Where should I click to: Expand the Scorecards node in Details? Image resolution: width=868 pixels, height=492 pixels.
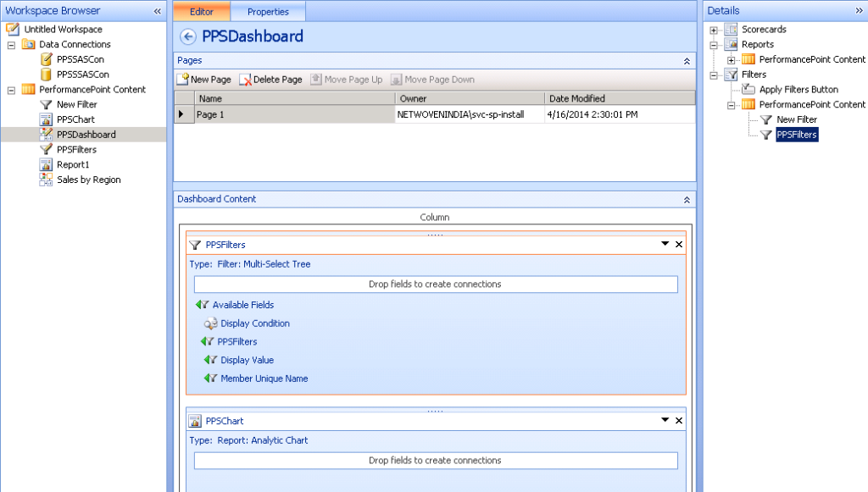714,30
